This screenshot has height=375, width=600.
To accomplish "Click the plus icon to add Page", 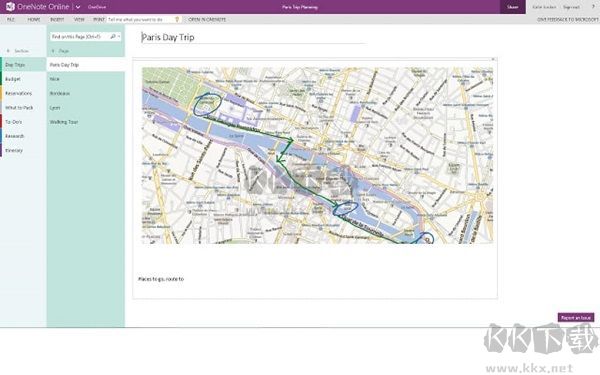I will (53, 51).
